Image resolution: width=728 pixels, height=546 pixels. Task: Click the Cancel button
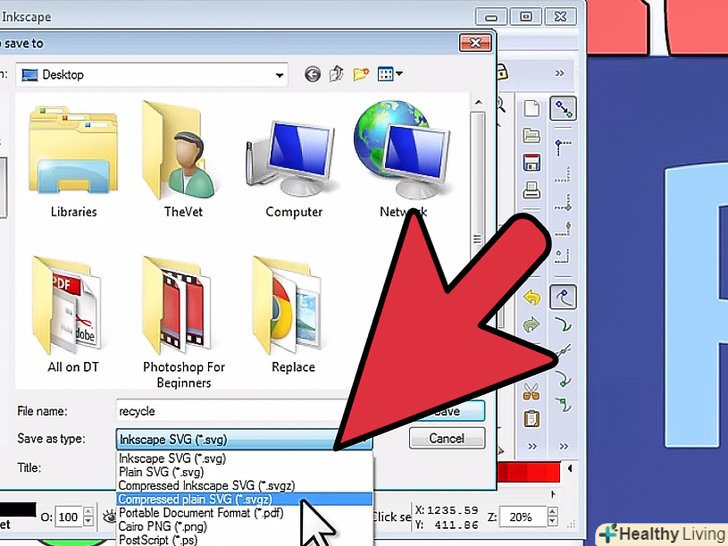coord(447,438)
